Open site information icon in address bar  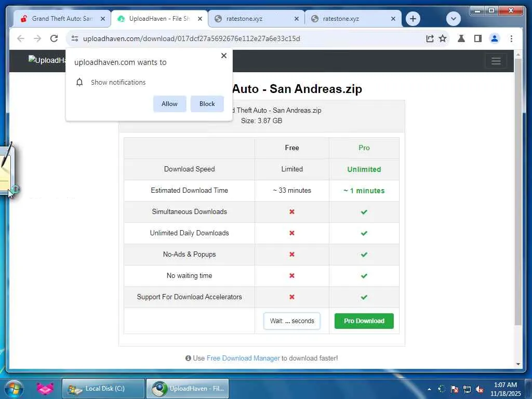[75, 38]
